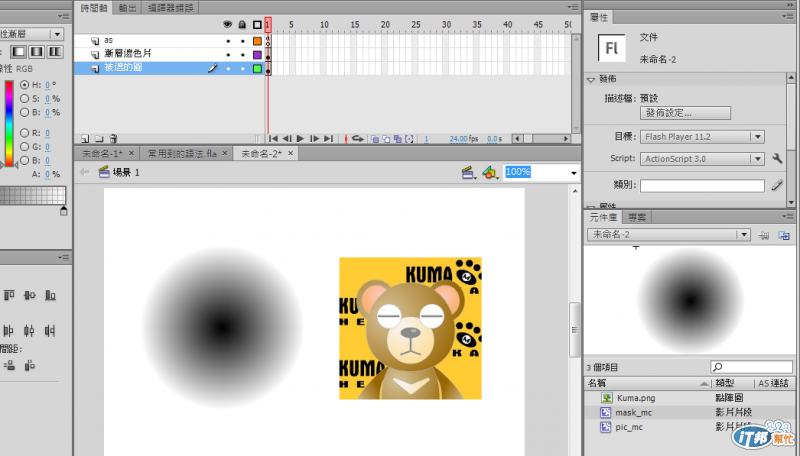Switch to the 輸出 tab
The width and height of the screenshot is (800, 456).
pyautogui.click(x=128, y=8)
